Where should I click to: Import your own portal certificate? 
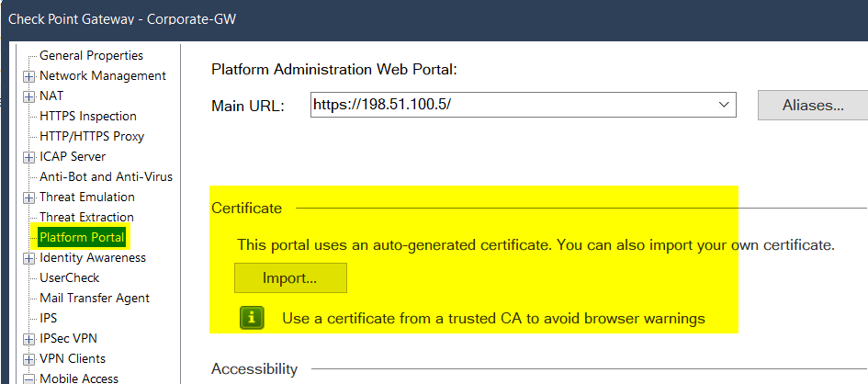[x=290, y=277]
